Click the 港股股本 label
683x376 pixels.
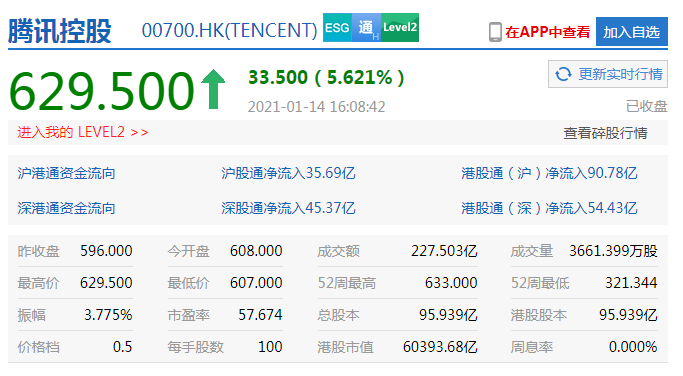pyautogui.click(x=539, y=315)
